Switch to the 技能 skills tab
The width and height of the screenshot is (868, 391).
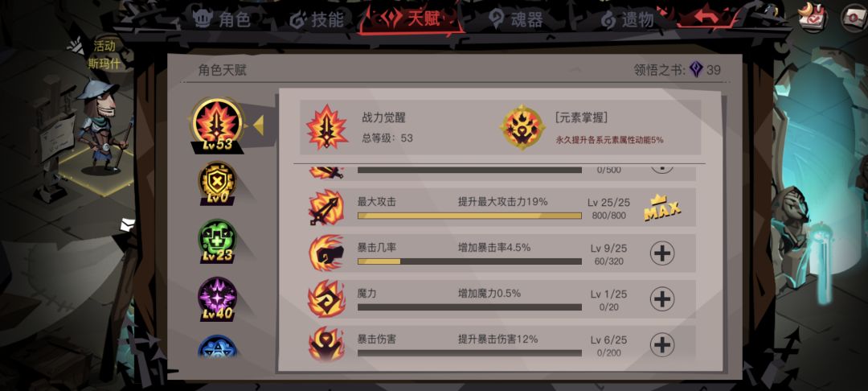coord(317,19)
